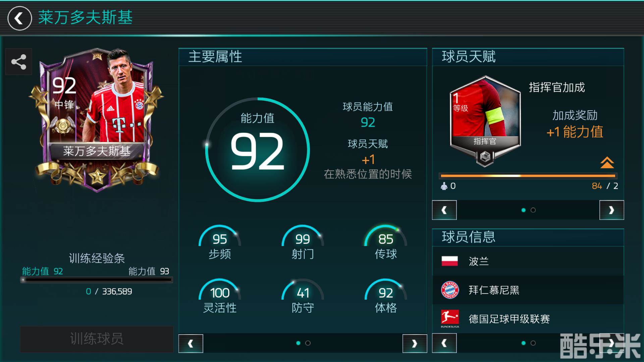Select second page dot in player talents

pos(533,210)
